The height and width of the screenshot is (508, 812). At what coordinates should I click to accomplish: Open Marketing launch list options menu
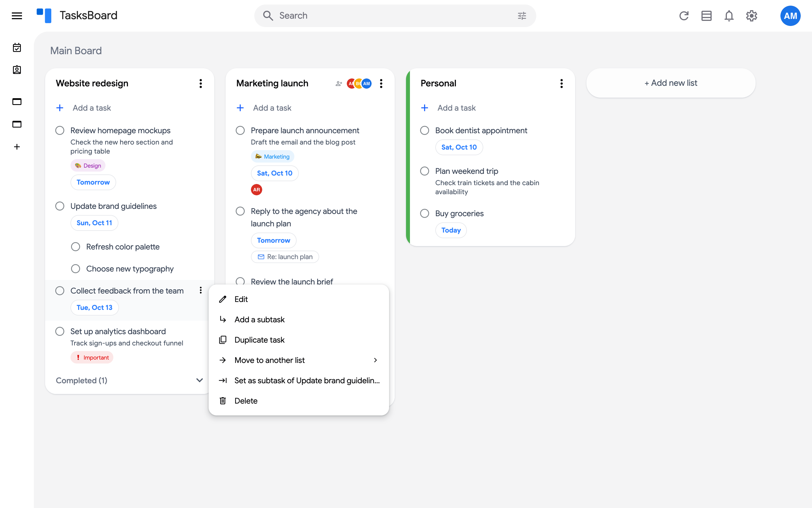[381, 83]
